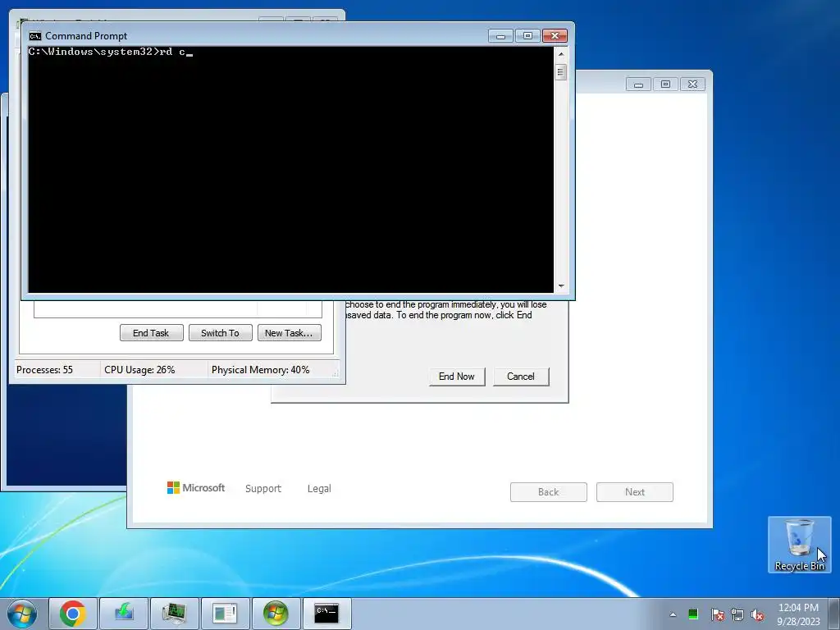Click the Command Prompt title bar system icon
The height and width of the screenshot is (630, 840).
(35, 36)
